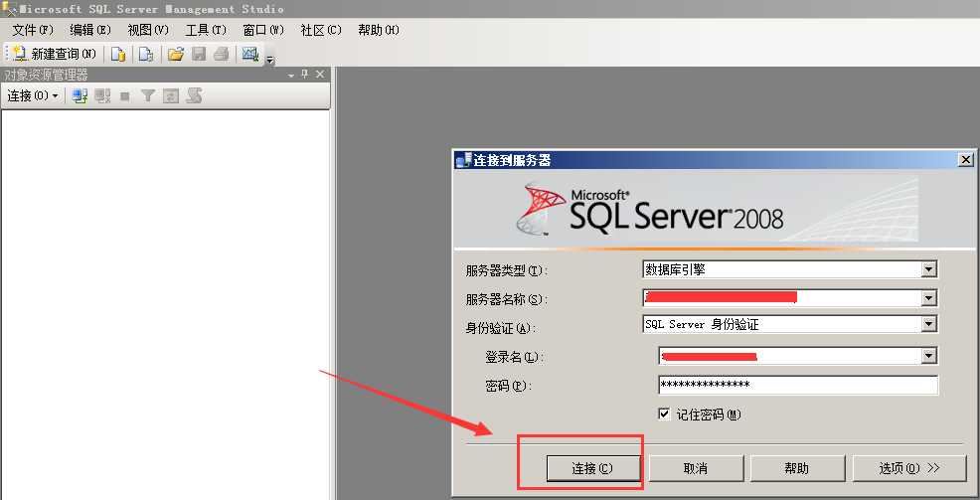The width and height of the screenshot is (980, 500).
Task: Toggle the 记住密码 checkbox
Action: point(664,415)
